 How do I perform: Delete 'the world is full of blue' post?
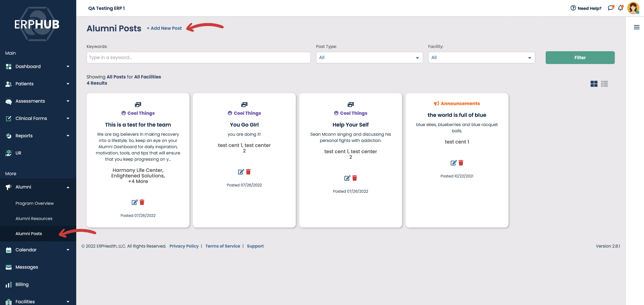click(461, 163)
